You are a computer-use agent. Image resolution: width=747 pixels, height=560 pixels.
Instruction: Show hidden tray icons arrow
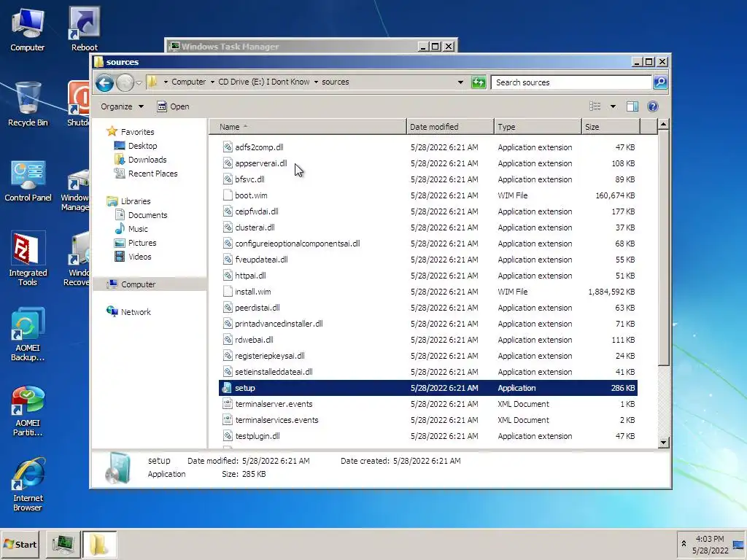[x=684, y=543]
